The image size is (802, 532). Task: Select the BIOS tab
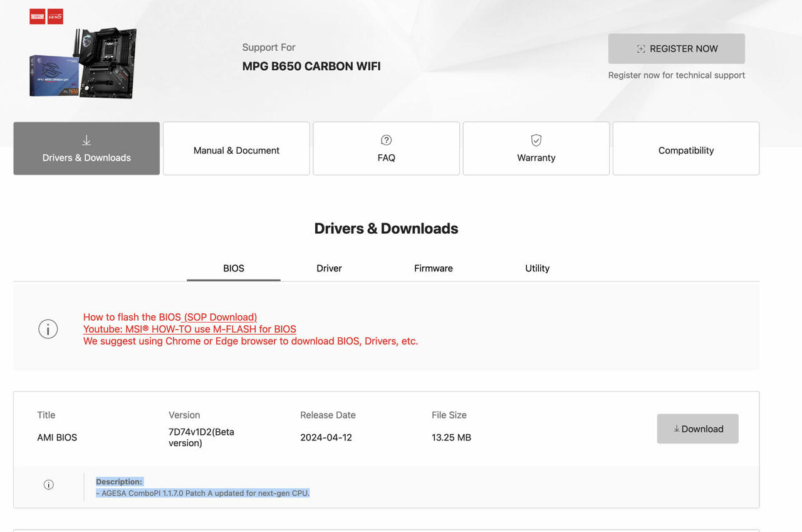(234, 268)
